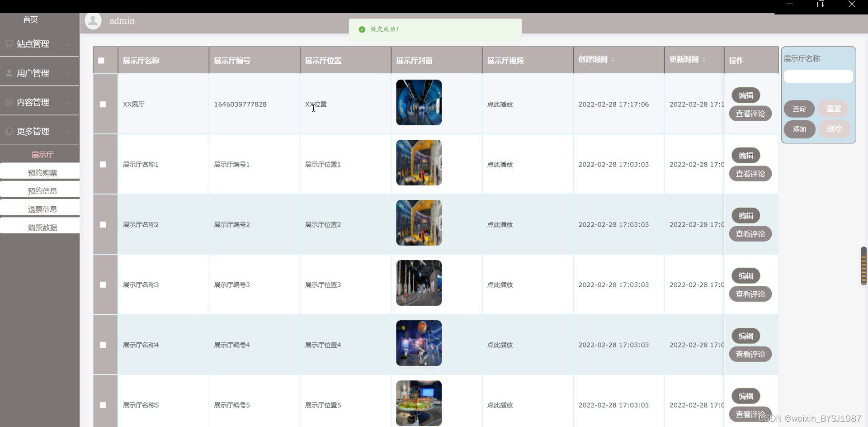The width and height of the screenshot is (868, 427).
Task: Tick the checkbox for 展示厅名称5 row
Action: coord(103,405)
